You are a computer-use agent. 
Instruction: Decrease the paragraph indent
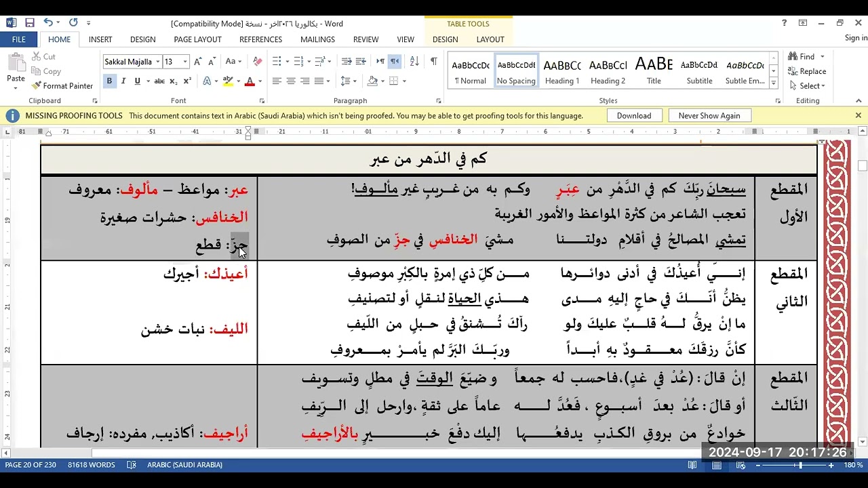pyautogui.click(x=347, y=62)
